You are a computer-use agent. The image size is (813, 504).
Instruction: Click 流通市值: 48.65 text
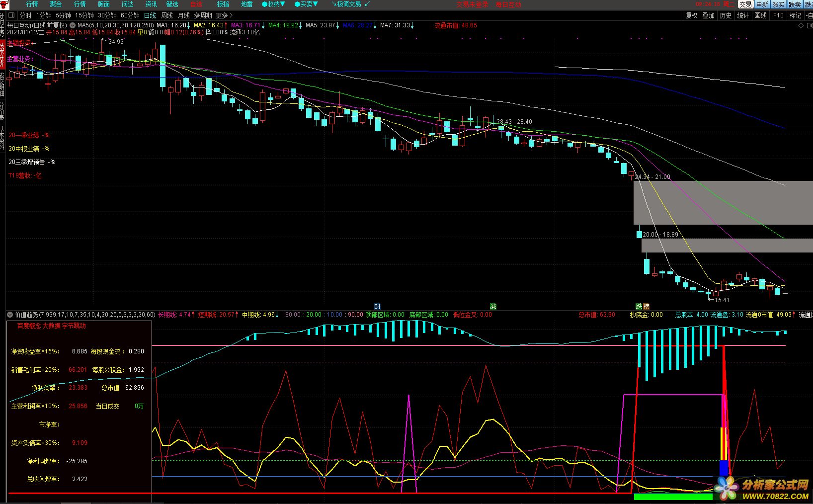coord(456,25)
